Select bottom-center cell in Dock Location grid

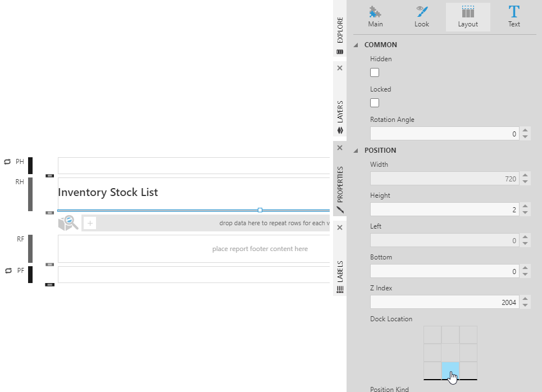point(451,371)
